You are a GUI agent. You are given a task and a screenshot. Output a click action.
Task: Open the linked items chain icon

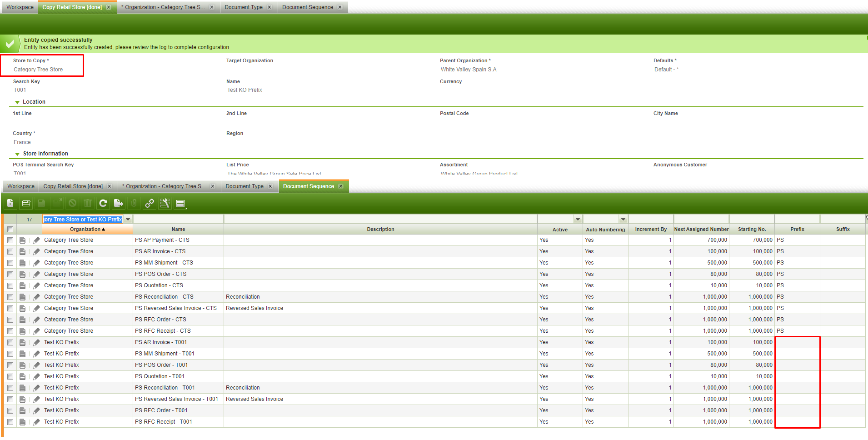pos(150,203)
